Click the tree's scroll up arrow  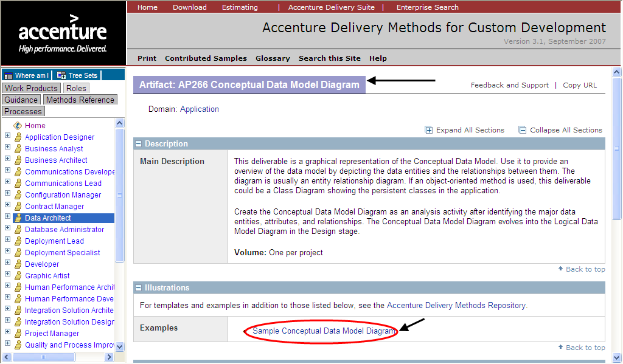120,123
